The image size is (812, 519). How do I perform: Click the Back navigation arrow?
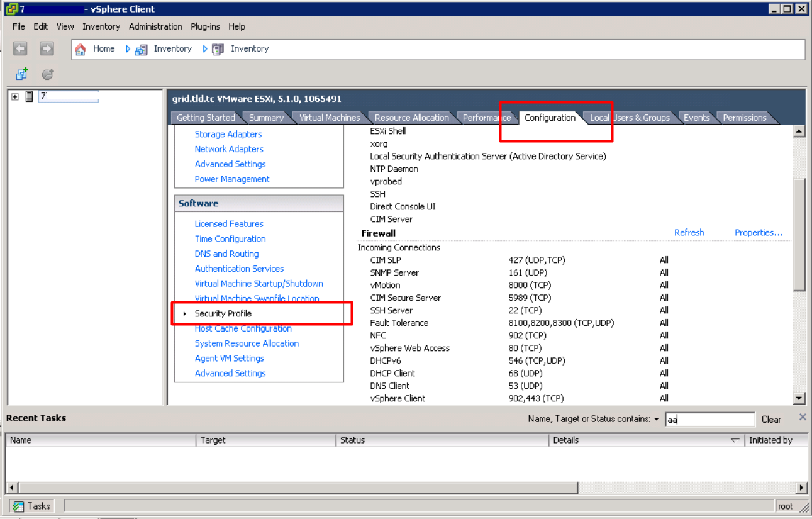tap(20, 48)
